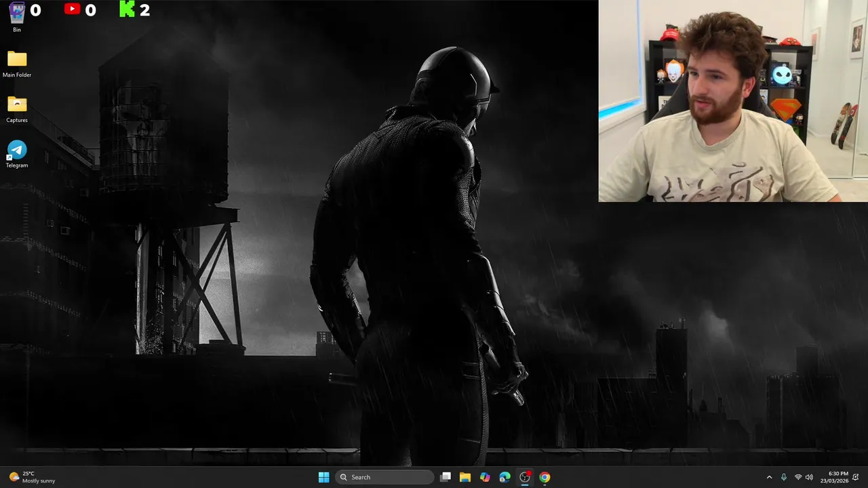The image size is (868, 488).
Task: Open the Captures desktop folder
Action: [x=17, y=109]
